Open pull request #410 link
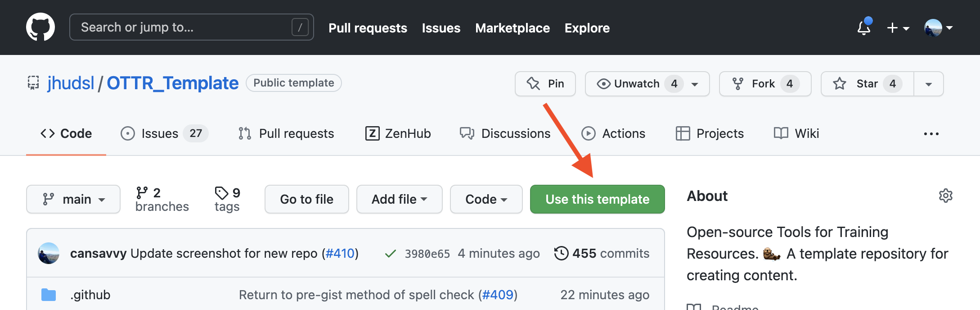This screenshot has height=310, width=980. pos(340,253)
